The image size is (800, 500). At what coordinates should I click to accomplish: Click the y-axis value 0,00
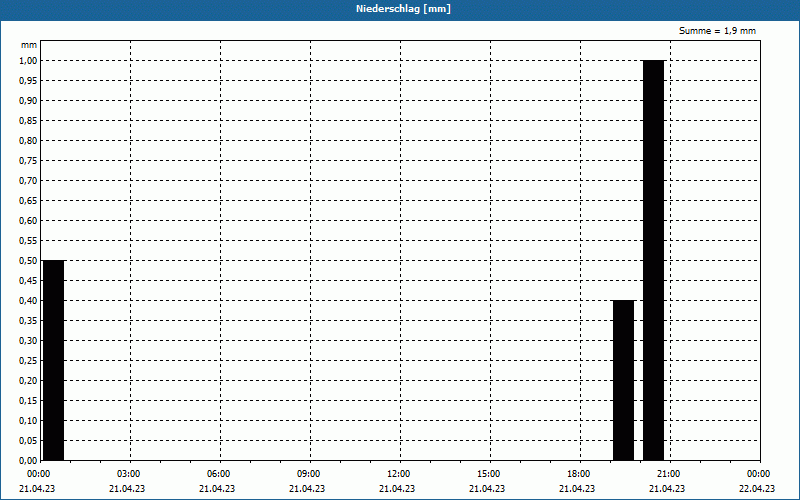click(28, 460)
